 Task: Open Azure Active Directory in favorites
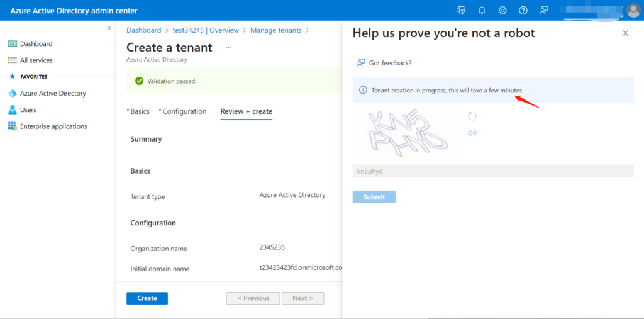pyautogui.click(x=53, y=93)
